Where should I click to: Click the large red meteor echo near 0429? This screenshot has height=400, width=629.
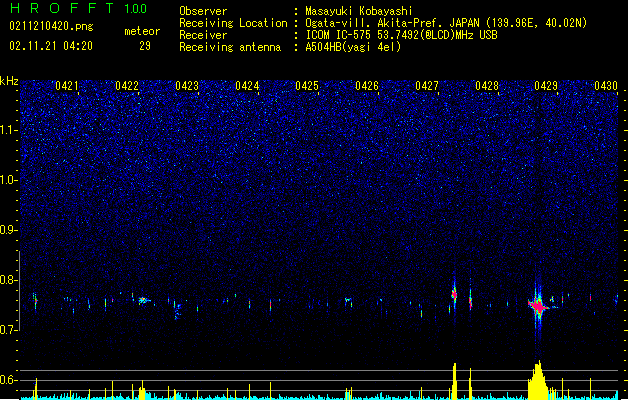click(538, 307)
